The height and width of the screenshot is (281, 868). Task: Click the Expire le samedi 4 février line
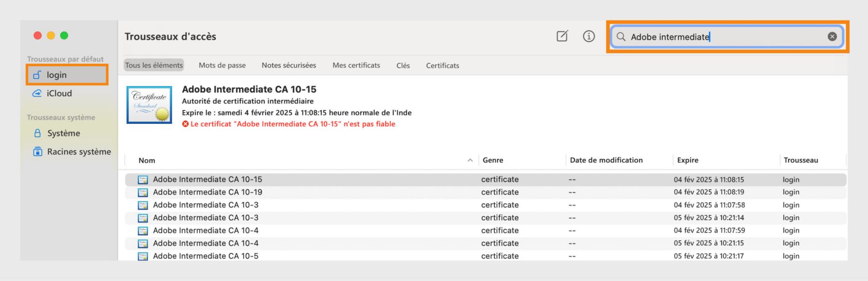click(x=297, y=113)
